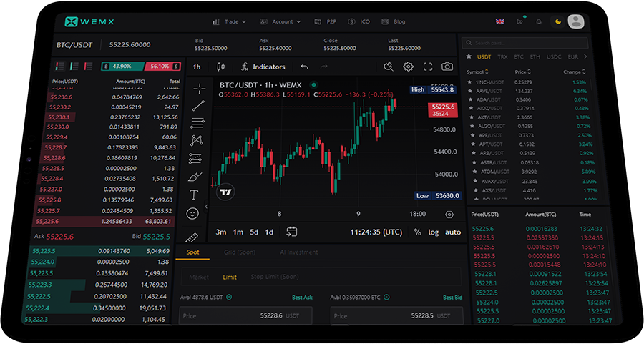Show bids-only order book view

pyautogui.click(x=74, y=66)
